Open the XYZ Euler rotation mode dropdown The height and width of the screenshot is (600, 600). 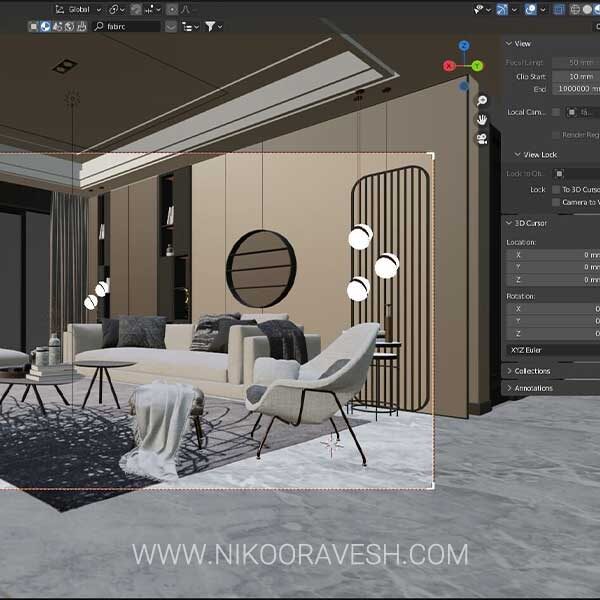pos(553,350)
